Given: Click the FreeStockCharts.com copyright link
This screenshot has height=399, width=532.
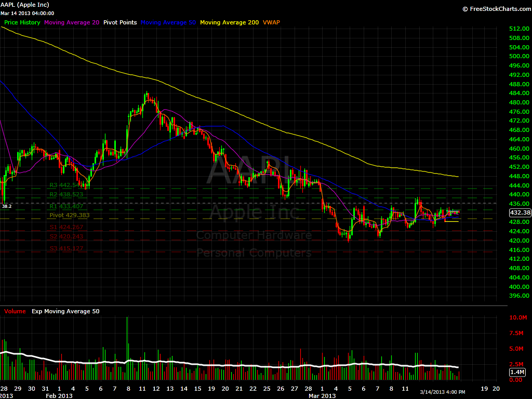Looking at the screenshot, I should point(497,9).
